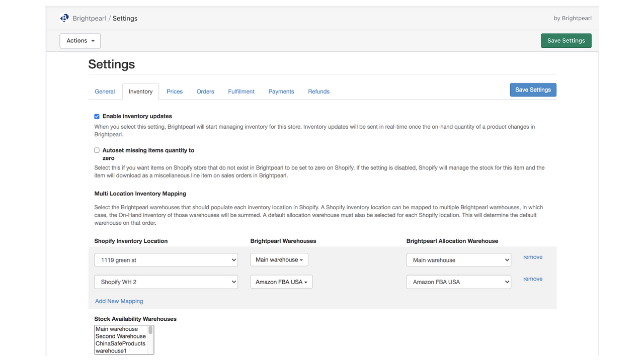Click Add New Mapping
644x362 pixels.
pos(119,301)
